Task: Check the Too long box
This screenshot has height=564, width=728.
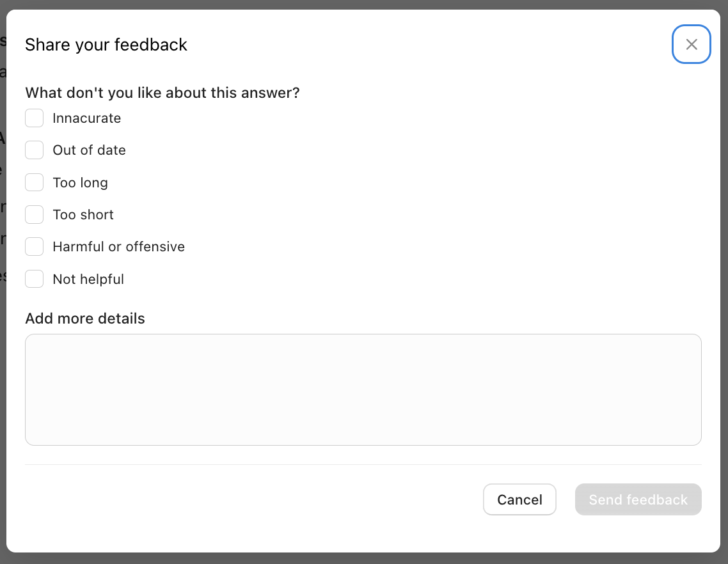Action: coord(35,183)
